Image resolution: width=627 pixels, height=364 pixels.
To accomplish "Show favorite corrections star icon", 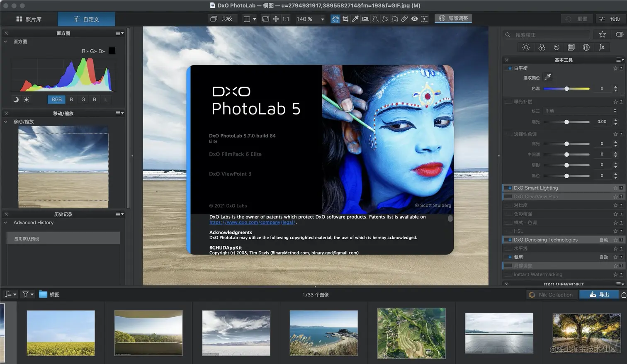I will tap(602, 34).
